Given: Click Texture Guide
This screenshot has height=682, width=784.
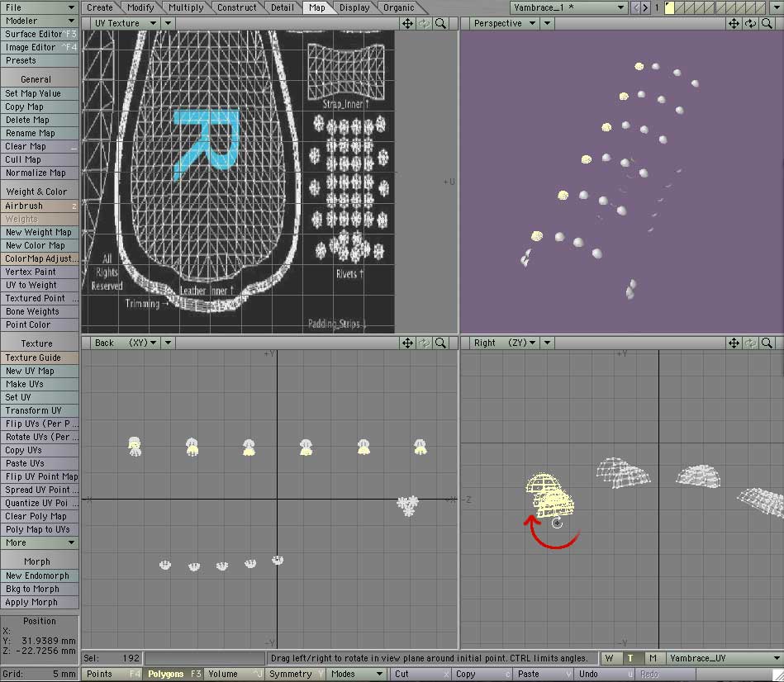Looking at the screenshot, I should pos(40,358).
